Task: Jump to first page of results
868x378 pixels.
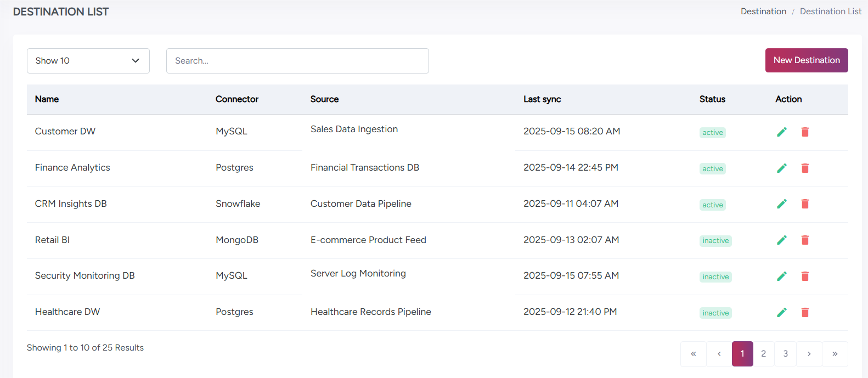Action: [x=694, y=354]
